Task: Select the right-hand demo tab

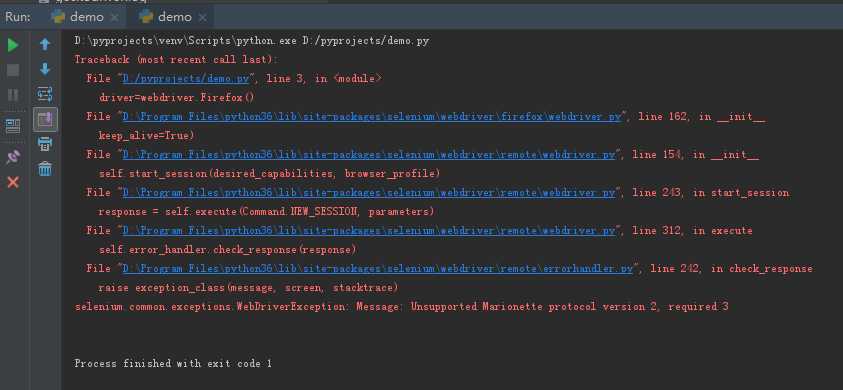Action: click(x=175, y=17)
